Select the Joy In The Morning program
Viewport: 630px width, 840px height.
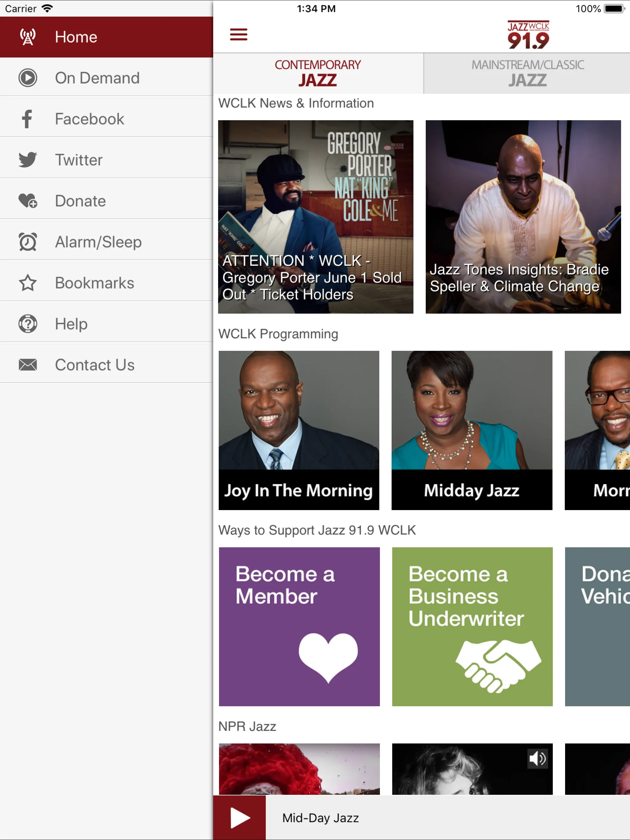click(299, 430)
